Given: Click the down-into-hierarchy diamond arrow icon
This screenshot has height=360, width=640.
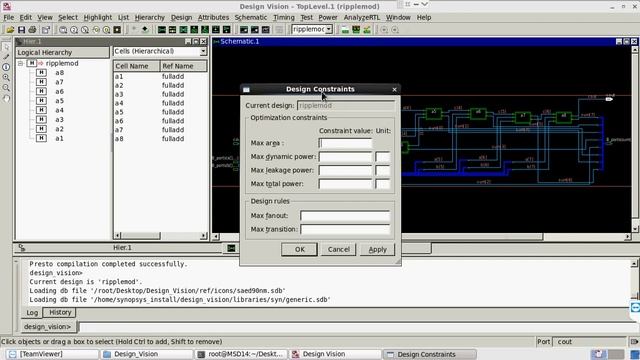Looking at the screenshot, I should (x=144, y=29).
